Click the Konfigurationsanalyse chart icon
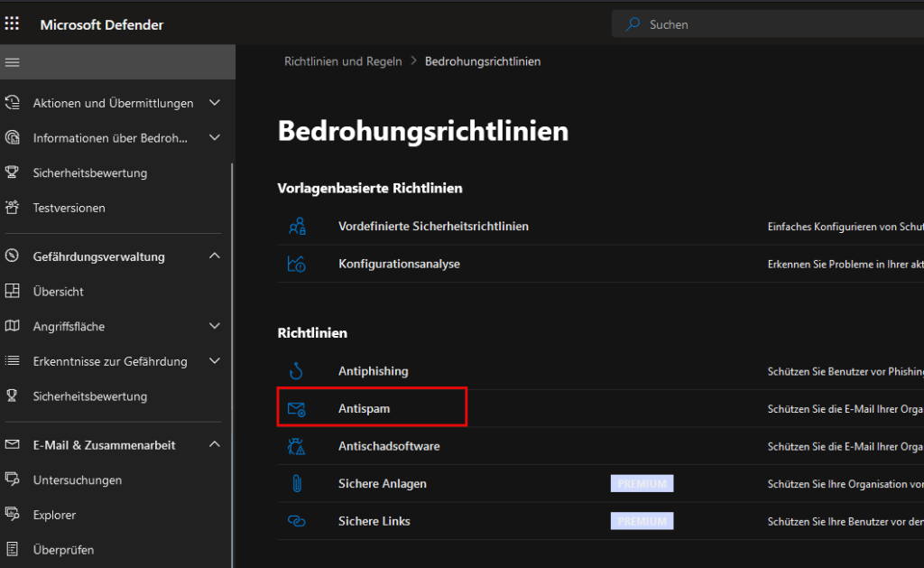The width and height of the screenshot is (924, 568). coord(296,264)
